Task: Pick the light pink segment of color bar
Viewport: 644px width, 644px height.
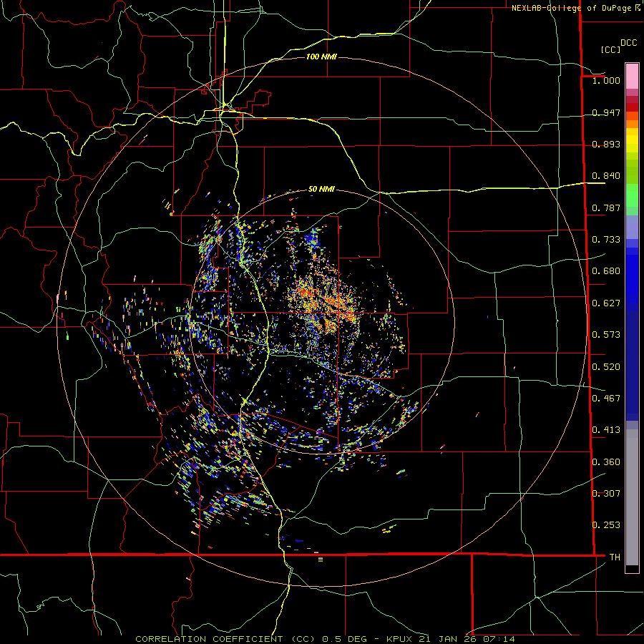Action: click(632, 77)
